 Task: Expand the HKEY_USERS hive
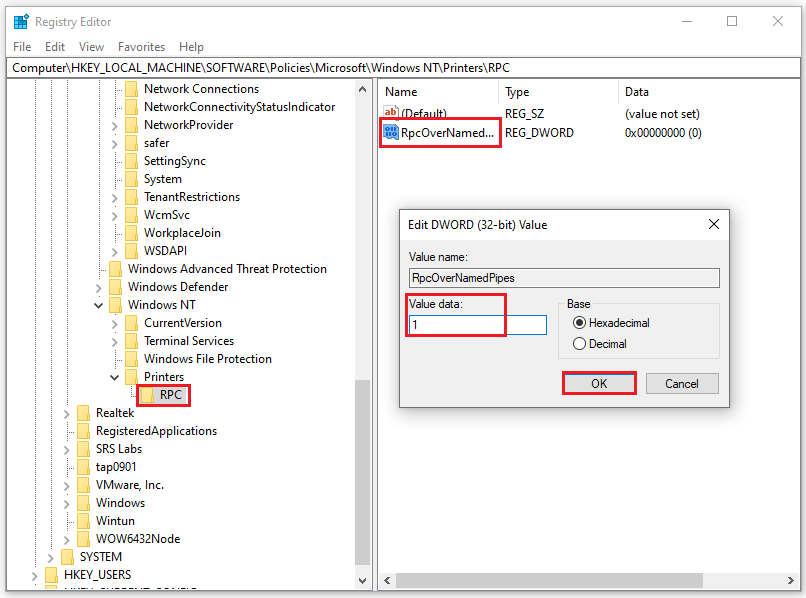(x=34, y=576)
